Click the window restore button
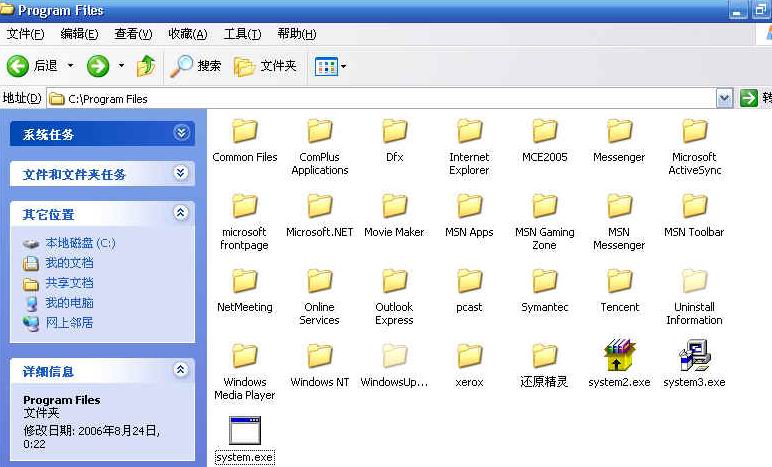This screenshot has width=772, height=467. [x=761, y=11]
